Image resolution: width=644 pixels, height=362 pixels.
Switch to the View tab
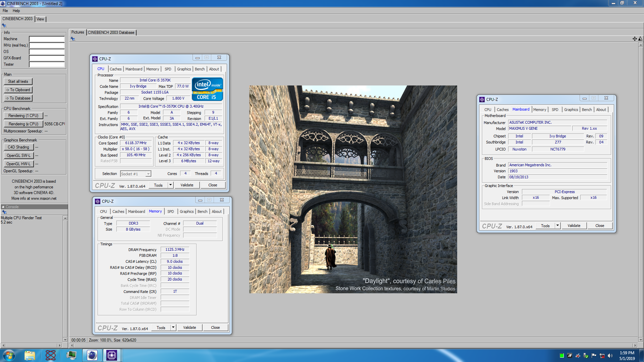tap(40, 19)
